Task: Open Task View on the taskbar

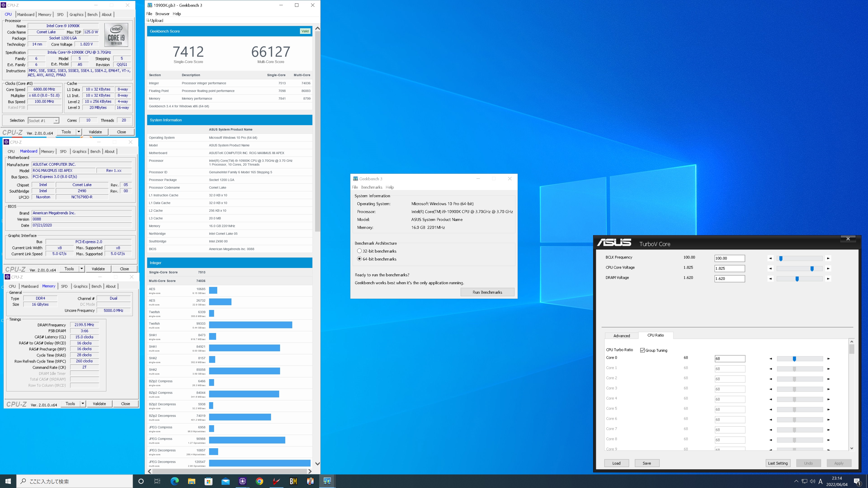Action: pos(157,481)
